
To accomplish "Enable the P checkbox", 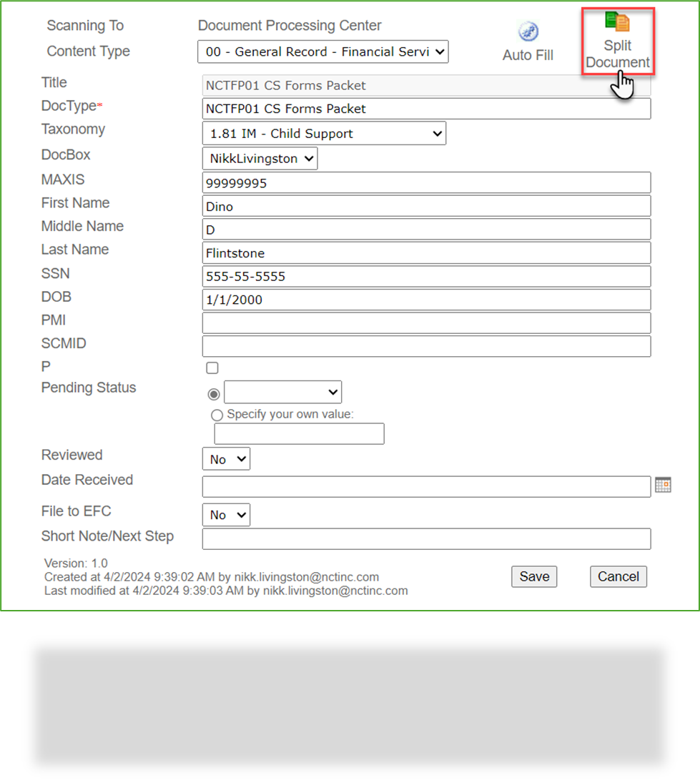I will click(x=212, y=368).
